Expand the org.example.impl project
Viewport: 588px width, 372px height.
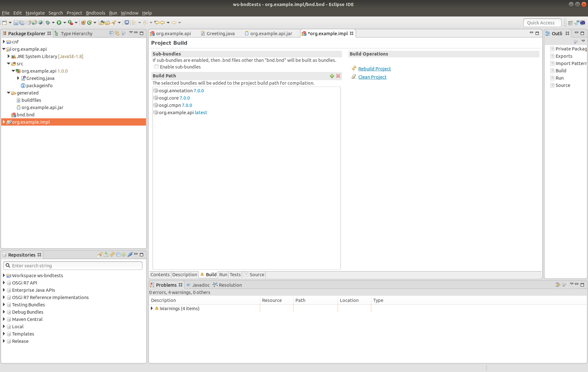(x=4, y=122)
